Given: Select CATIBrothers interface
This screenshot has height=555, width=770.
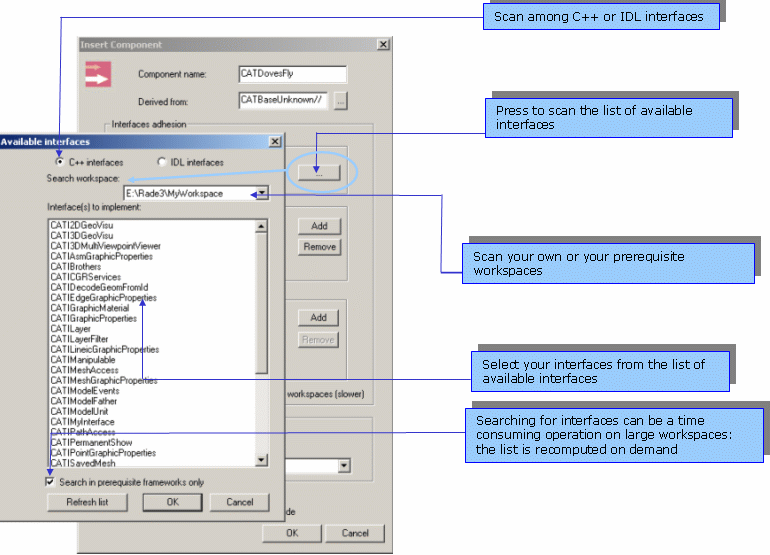Looking at the screenshot, I should click(x=76, y=267).
